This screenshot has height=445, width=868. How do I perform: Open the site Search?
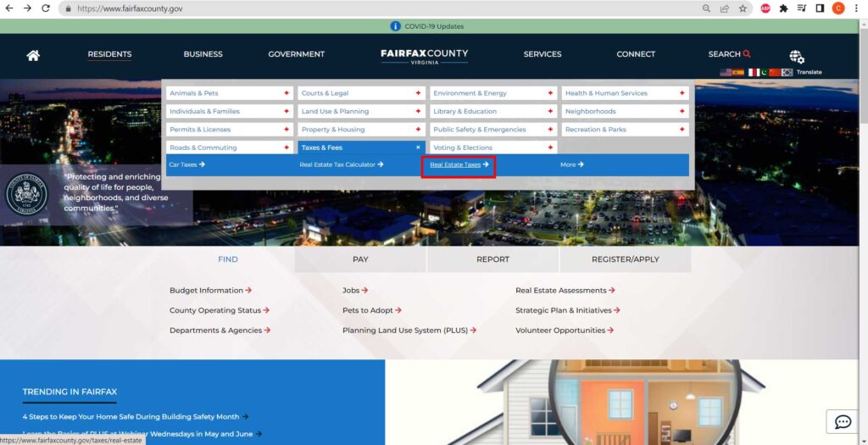pos(729,54)
